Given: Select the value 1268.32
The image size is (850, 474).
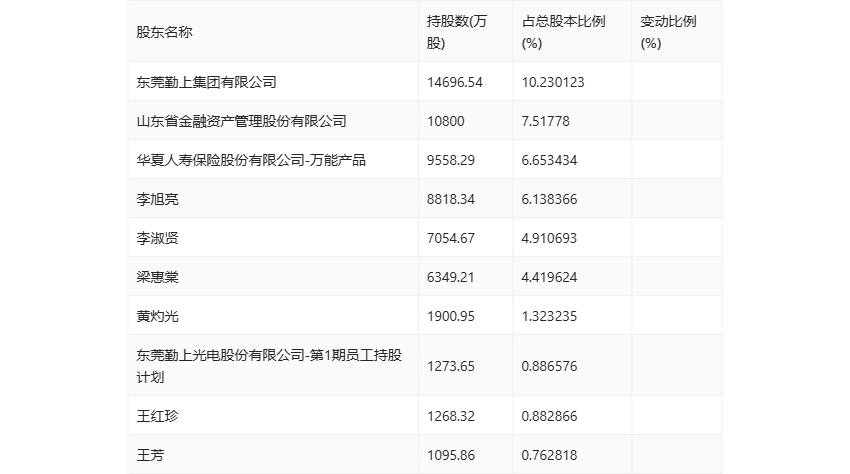Looking at the screenshot, I should (x=450, y=416).
